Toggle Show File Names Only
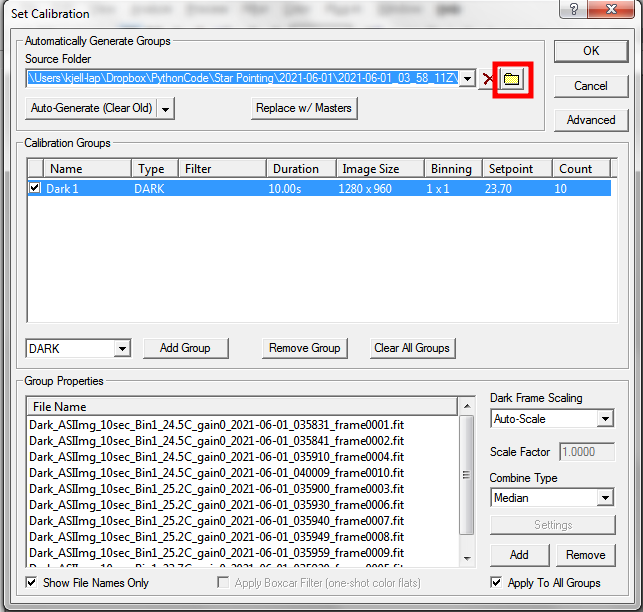 [x=31, y=582]
